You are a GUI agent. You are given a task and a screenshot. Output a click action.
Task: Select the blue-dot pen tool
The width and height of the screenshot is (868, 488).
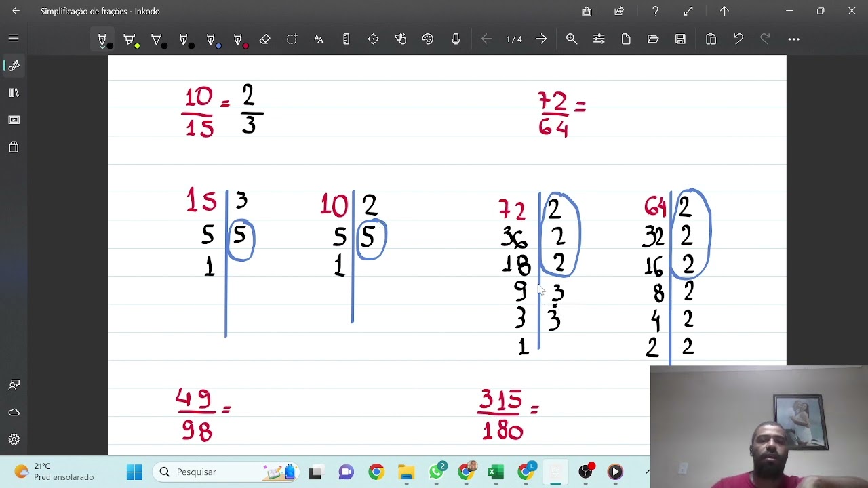coord(211,39)
